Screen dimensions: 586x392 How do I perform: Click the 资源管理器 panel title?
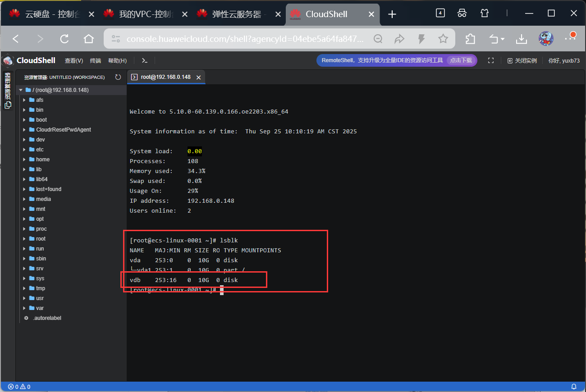pyautogui.click(x=64, y=77)
